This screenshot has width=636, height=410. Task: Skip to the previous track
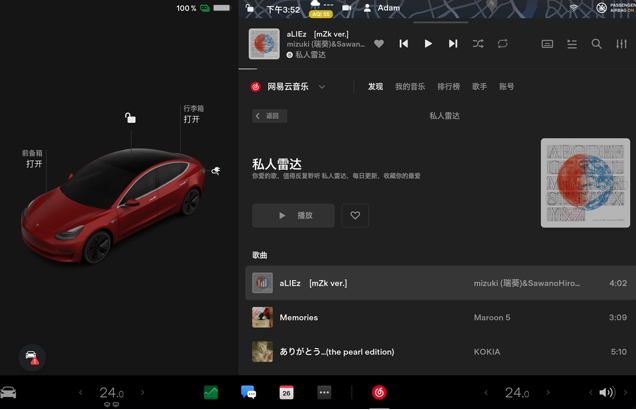404,44
